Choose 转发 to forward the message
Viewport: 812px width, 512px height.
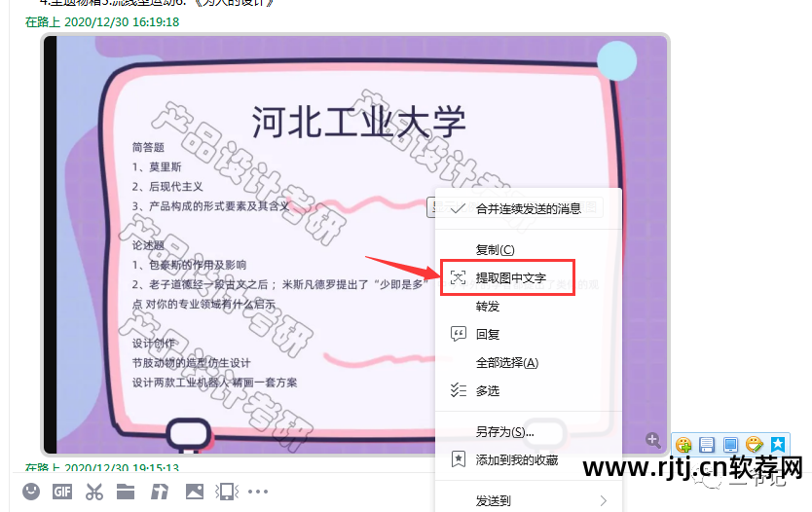click(x=529, y=306)
